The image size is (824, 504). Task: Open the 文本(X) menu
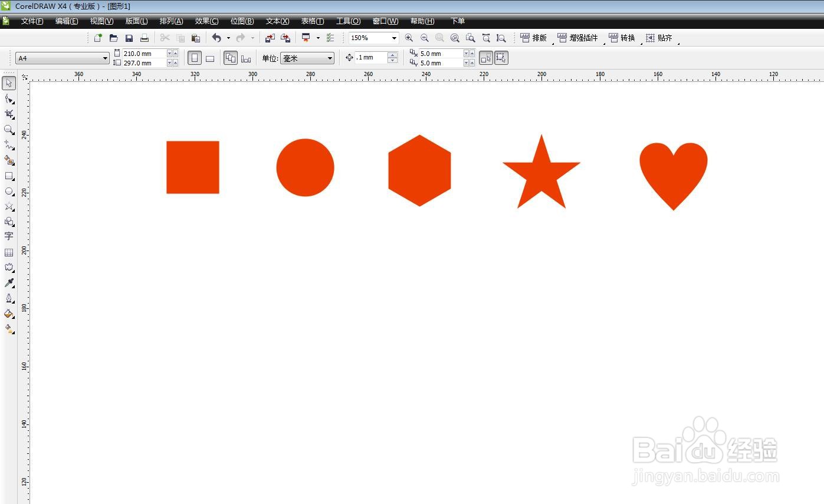277,21
